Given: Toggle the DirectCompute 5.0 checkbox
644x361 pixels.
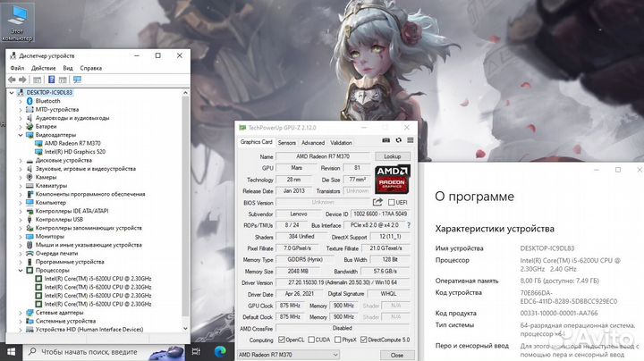Looking at the screenshot, I should 363,340.
